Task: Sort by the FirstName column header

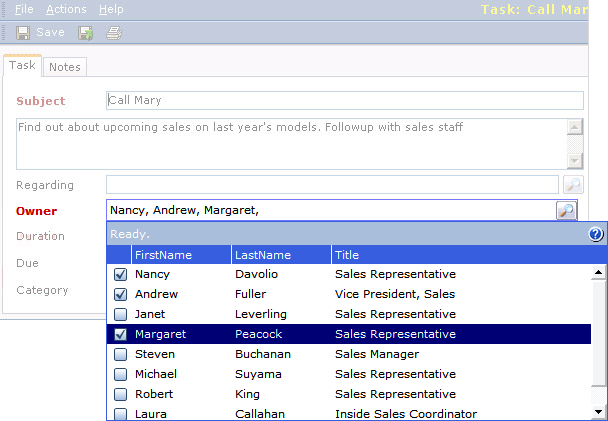Action: coord(181,255)
